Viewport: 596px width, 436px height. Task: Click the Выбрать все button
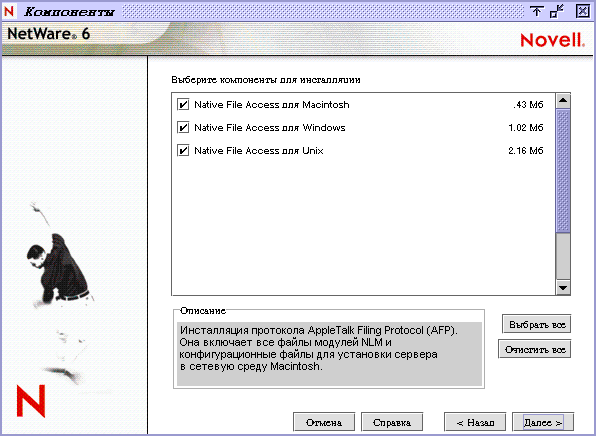coord(537,325)
